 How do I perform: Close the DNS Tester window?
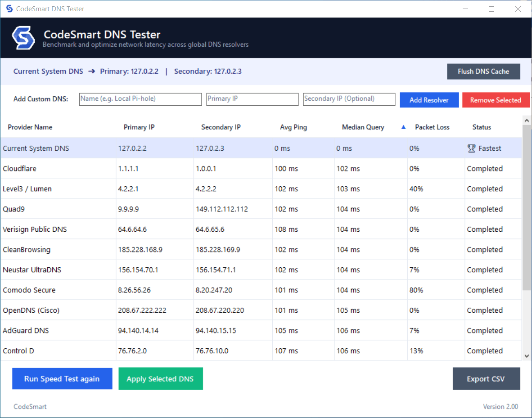[518, 9]
